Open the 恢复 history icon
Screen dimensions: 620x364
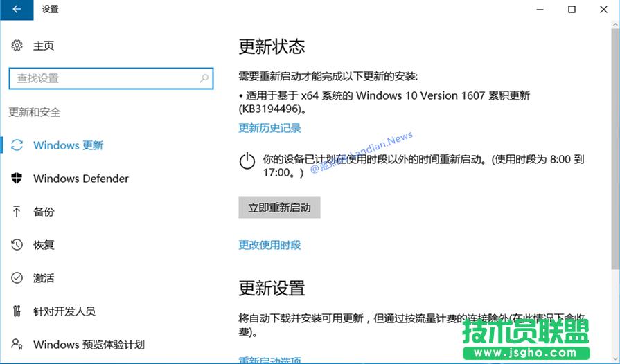[17, 245]
